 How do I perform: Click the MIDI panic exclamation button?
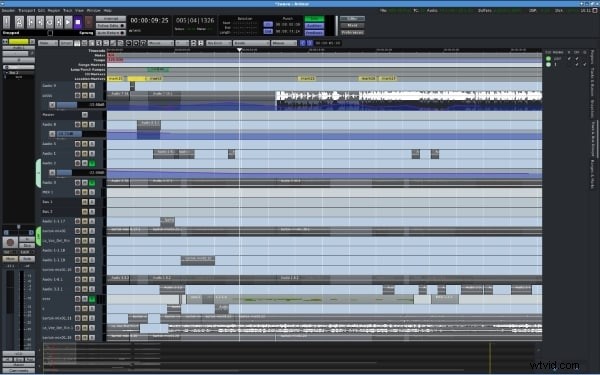[x=7, y=22]
